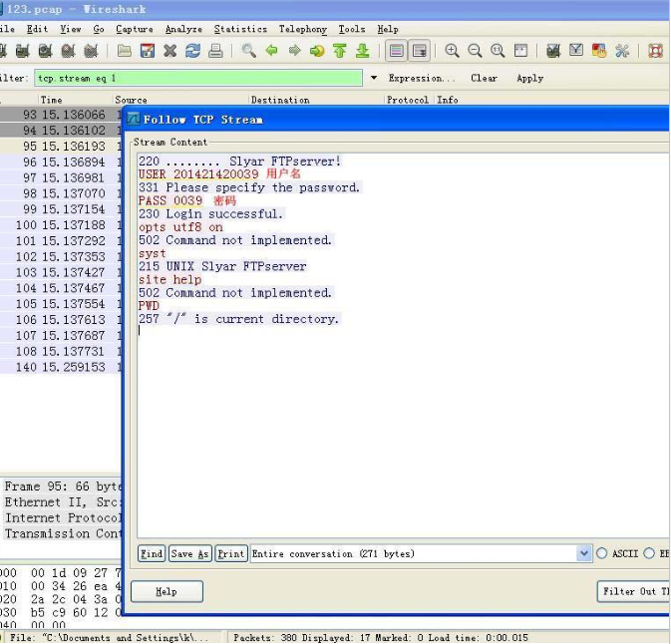Open the Statistics menu
This screenshot has width=671, height=644.
pyautogui.click(x=240, y=29)
